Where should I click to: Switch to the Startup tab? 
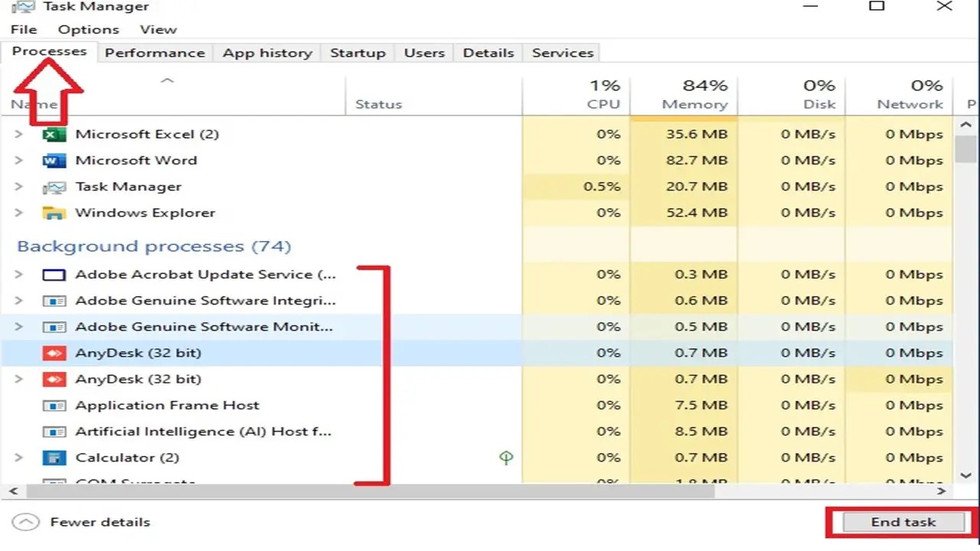(x=358, y=53)
